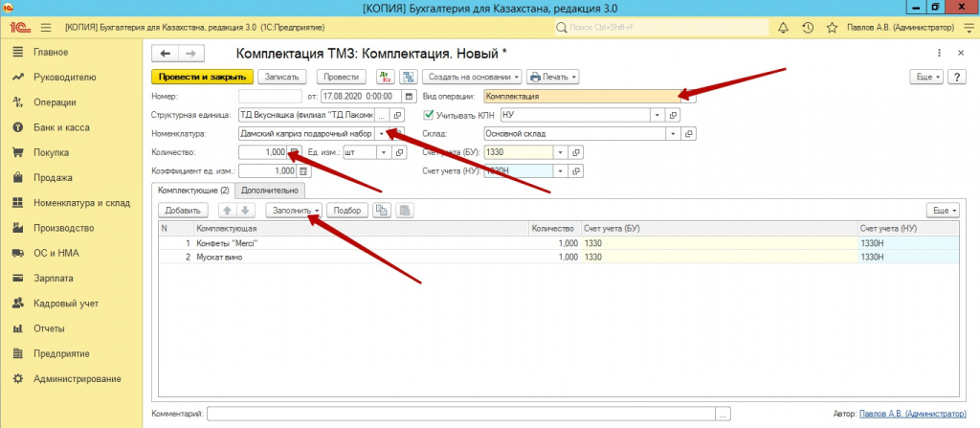Screen dimensions: 980x428
Task: Open Счет учета (НУ) linked form
Action: [576, 171]
